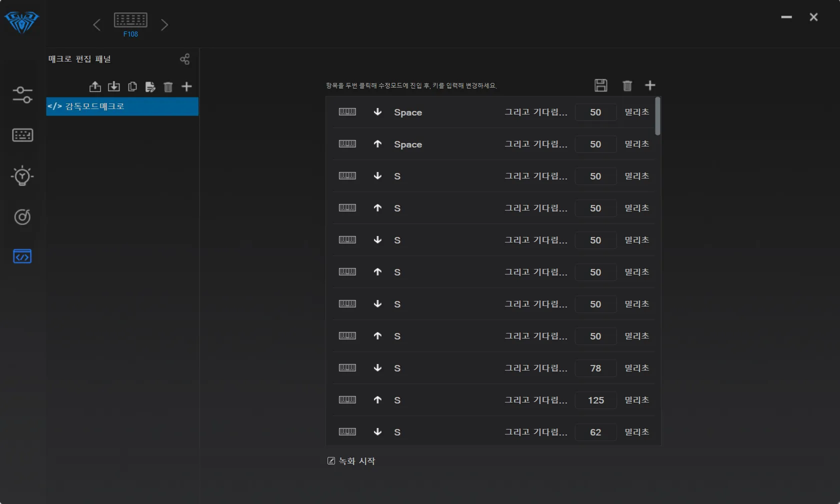Click the share icon in macro panel header
This screenshot has width=840, height=504.
pyautogui.click(x=184, y=59)
